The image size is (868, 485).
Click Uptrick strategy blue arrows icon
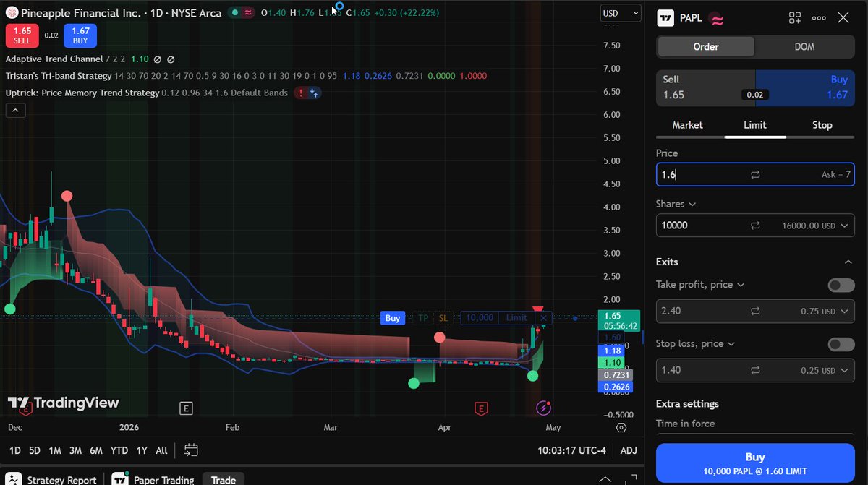(314, 93)
